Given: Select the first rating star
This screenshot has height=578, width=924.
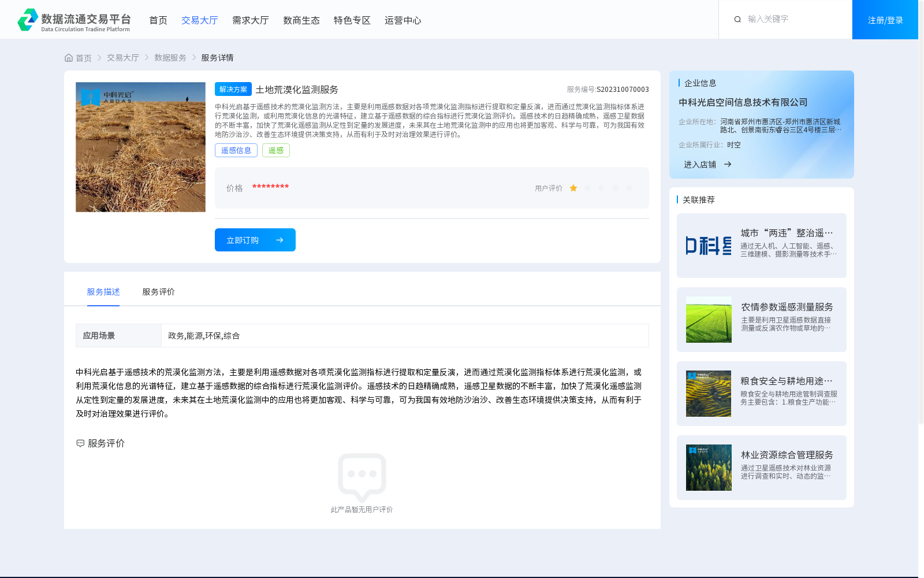Looking at the screenshot, I should (573, 188).
